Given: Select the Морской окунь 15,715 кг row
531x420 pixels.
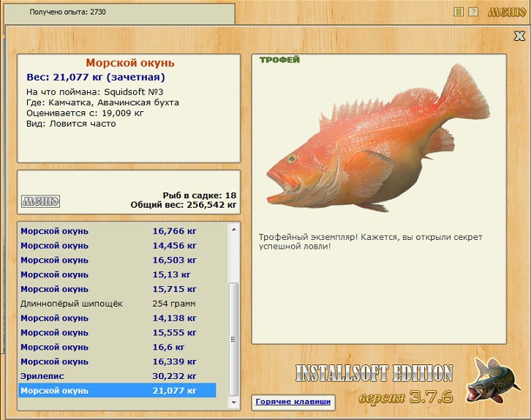Looking at the screenshot, I should (x=117, y=289).
